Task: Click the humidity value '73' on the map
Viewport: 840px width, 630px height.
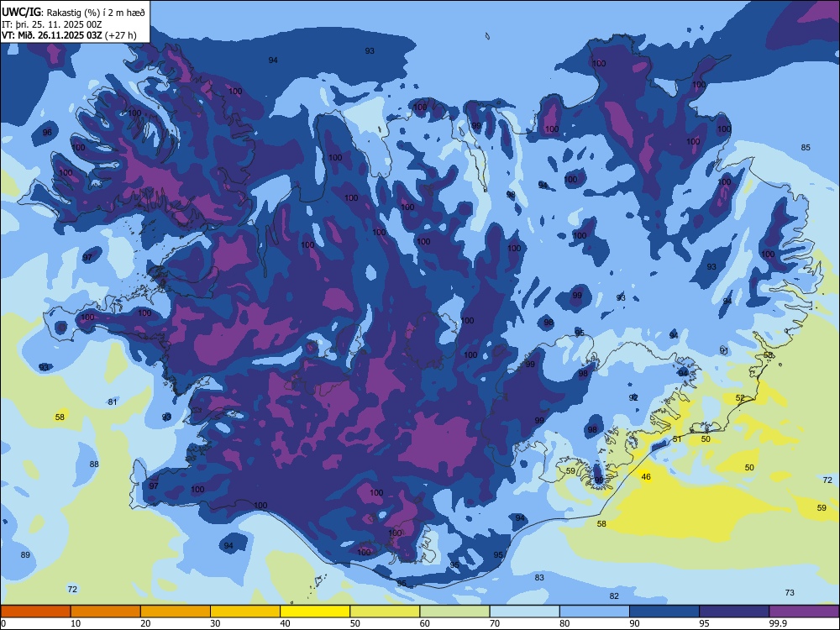Action: click(x=790, y=592)
